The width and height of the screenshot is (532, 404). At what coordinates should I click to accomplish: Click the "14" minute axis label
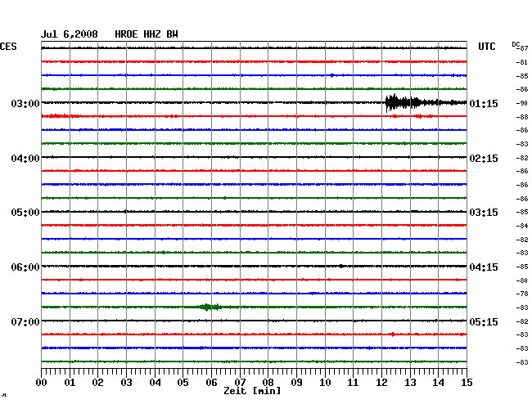click(438, 383)
